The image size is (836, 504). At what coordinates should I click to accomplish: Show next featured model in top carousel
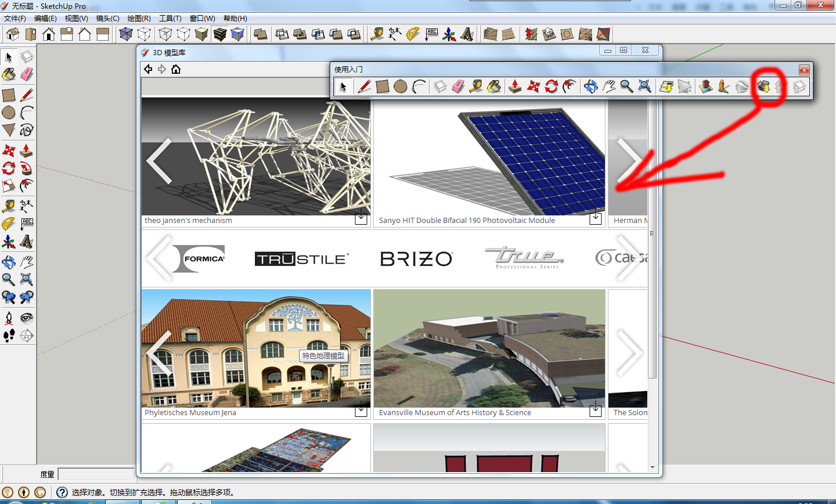(x=629, y=161)
